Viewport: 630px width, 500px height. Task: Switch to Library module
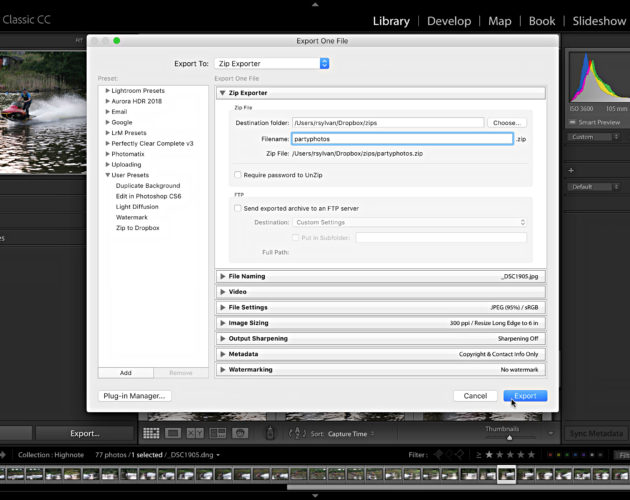click(x=391, y=21)
